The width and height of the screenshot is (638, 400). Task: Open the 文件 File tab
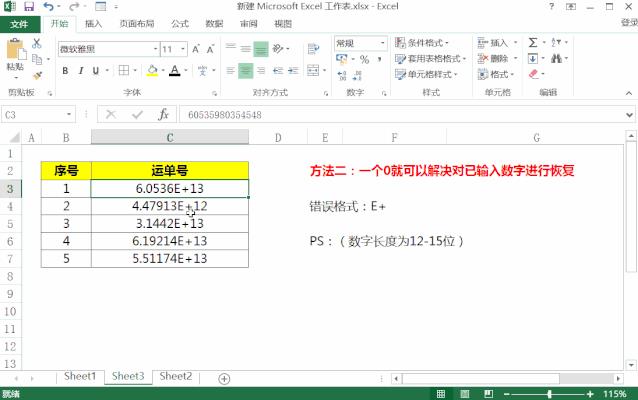20,24
